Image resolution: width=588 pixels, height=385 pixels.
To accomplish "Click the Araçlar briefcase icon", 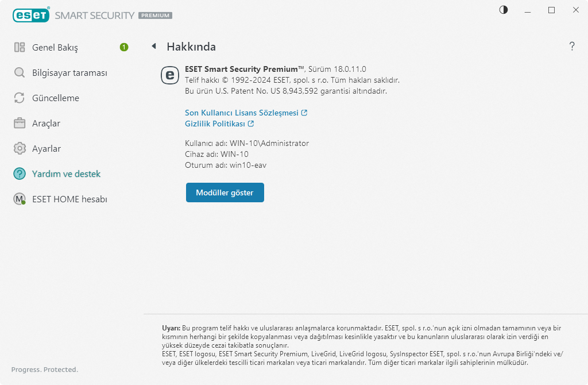I will [20, 123].
